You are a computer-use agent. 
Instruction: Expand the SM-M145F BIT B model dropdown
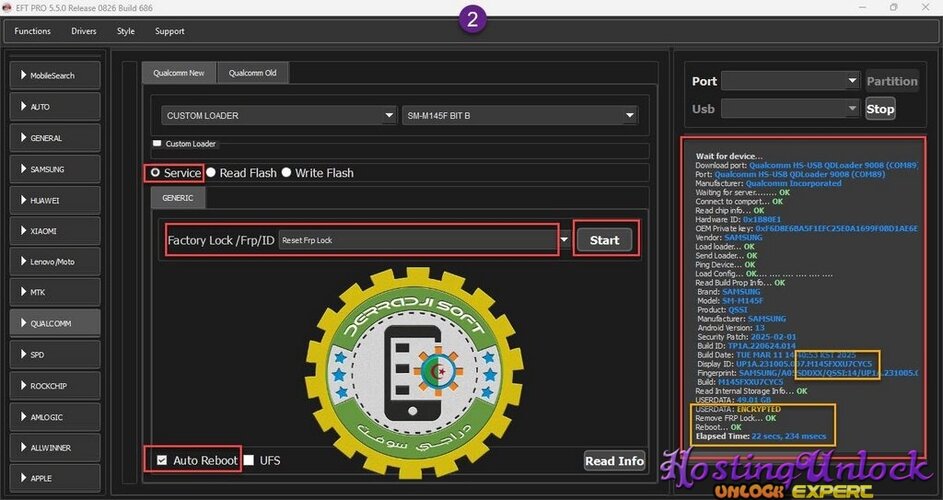[520, 116]
